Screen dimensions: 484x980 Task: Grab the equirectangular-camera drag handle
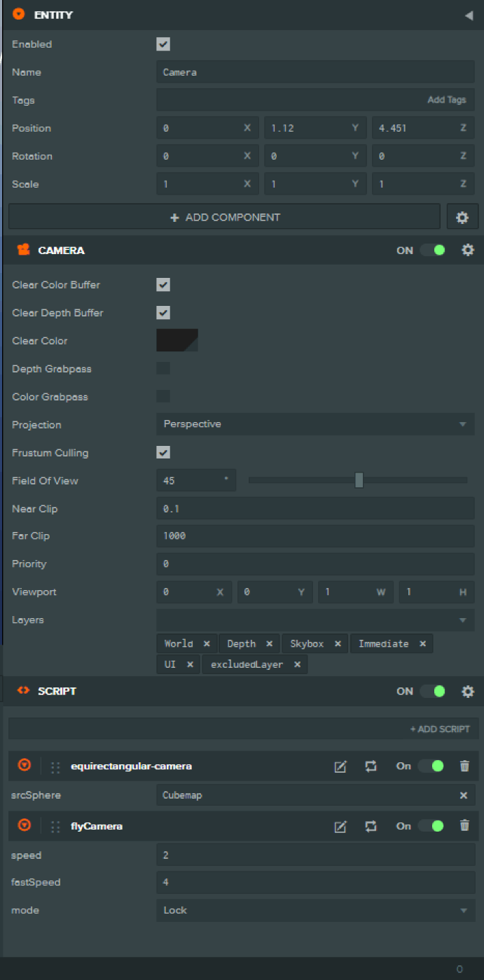(55, 766)
